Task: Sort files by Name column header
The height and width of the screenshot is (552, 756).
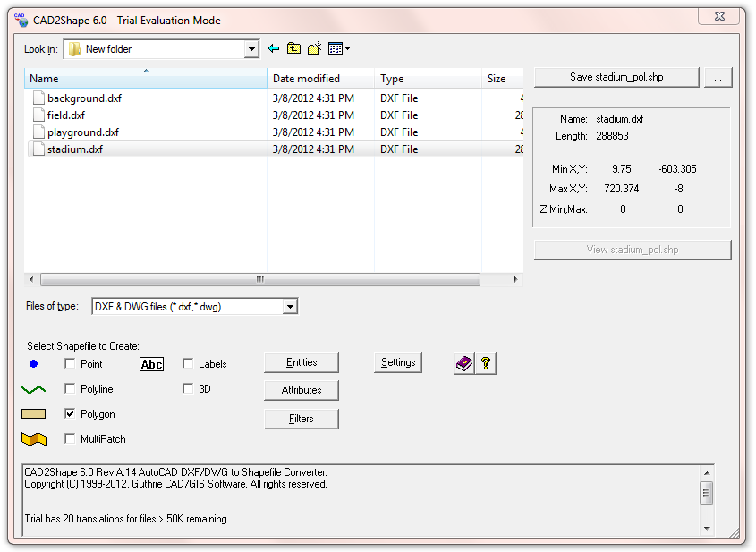Action: click(x=146, y=78)
